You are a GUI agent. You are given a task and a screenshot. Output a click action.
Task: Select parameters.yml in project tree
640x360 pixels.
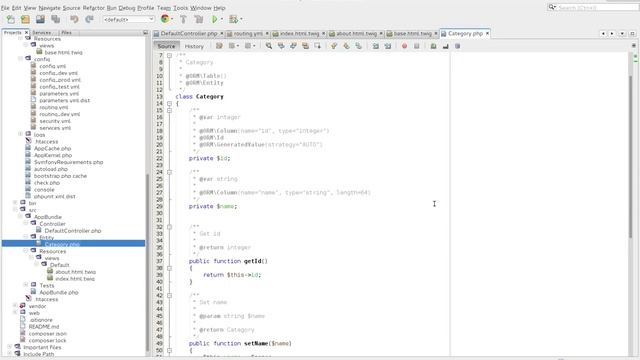(x=59, y=93)
